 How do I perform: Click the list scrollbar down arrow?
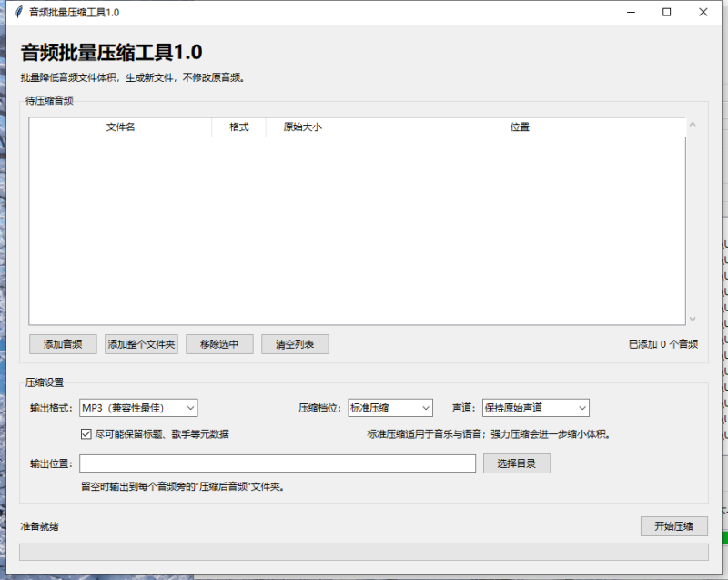(x=693, y=319)
